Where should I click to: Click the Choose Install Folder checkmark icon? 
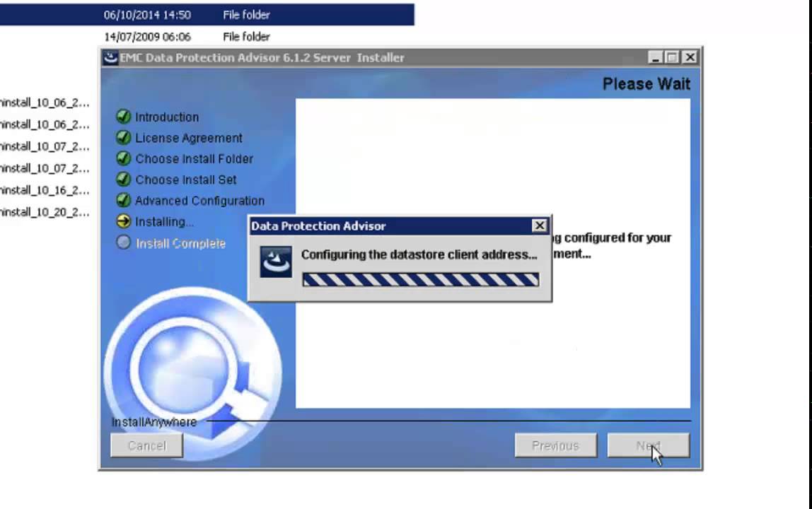(x=123, y=158)
